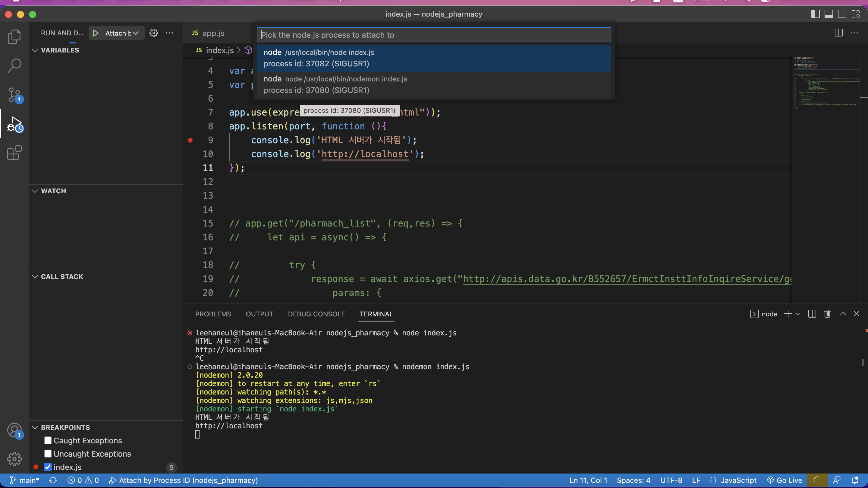Open the Search view in activity bar

pyautogui.click(x=14, y=65)
